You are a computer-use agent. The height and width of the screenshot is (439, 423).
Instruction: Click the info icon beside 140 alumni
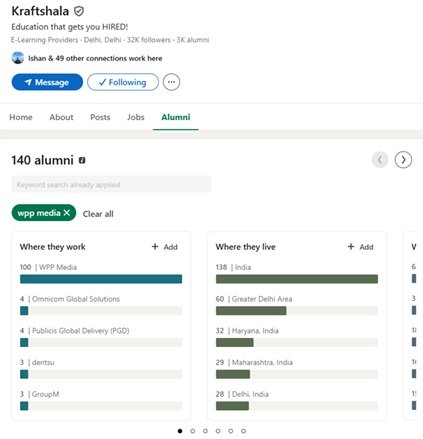point(82,160)
